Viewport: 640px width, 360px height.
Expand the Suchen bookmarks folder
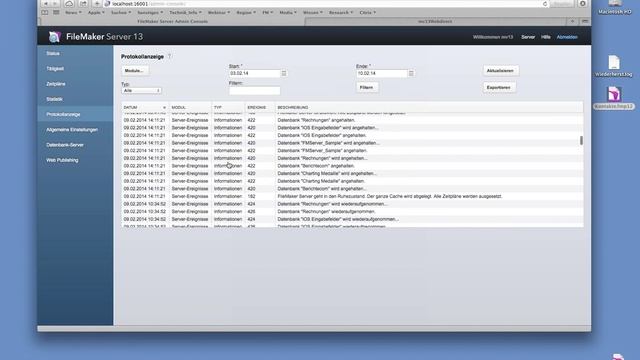point(121,13)
